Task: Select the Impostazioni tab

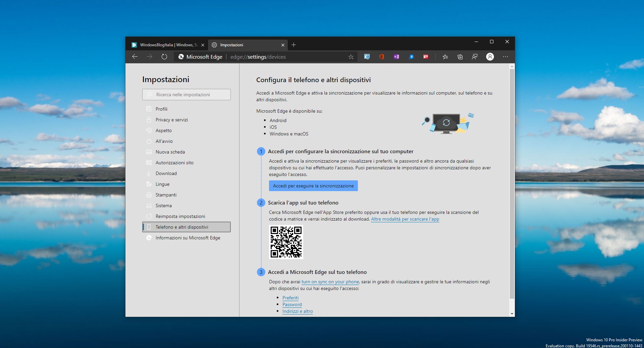Action: [248, 45]
